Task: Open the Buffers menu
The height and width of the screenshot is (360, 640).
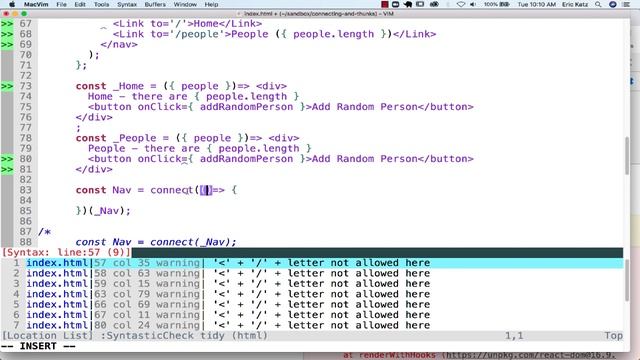Action: (155, 4)
